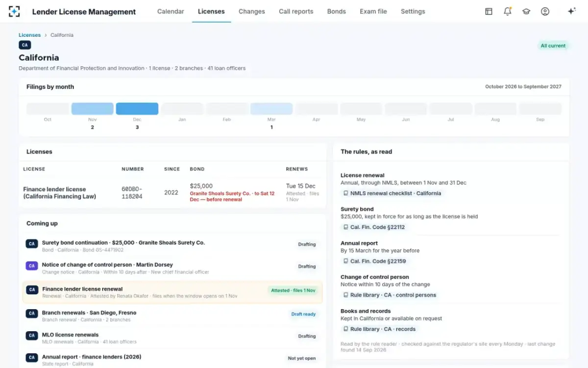Open Rule library · CA · control persons
Image resolution: width=588 pixels, height=368 pixels.
[390, 295]
